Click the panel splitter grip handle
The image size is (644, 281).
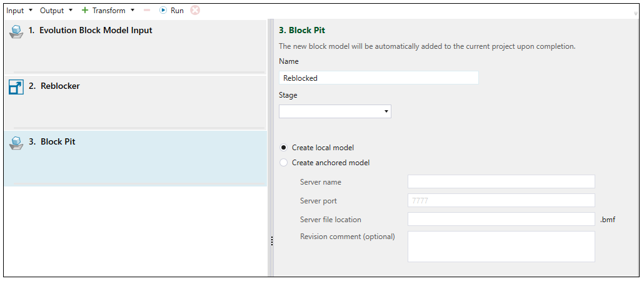coord(271,241)
